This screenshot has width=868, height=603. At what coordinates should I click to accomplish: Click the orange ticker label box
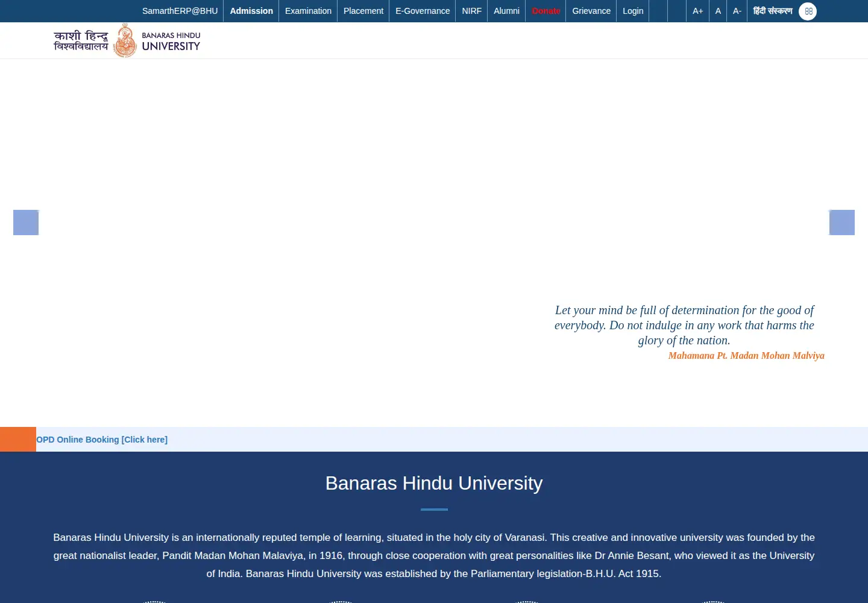[x=18, y=440]
